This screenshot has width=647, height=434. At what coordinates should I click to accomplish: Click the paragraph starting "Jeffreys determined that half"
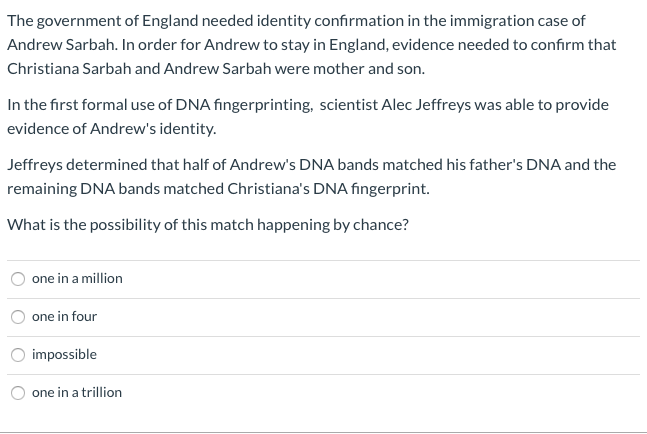coord(312,177)
